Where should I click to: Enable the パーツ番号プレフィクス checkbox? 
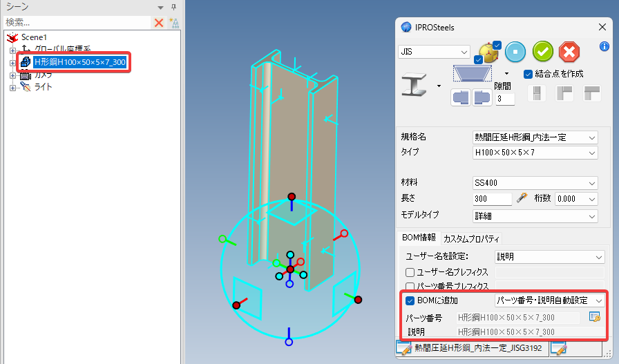tap(410, 286)
